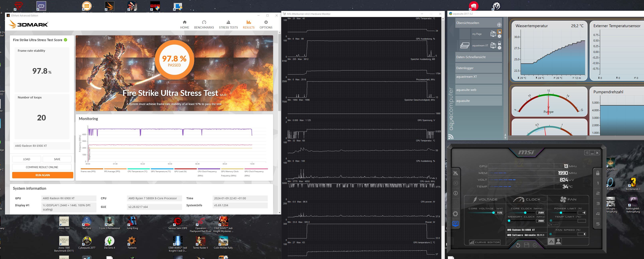Click aquastream XT desktop mode icon
This screenshot has height=259, width=644.
(x=493, y=45)
